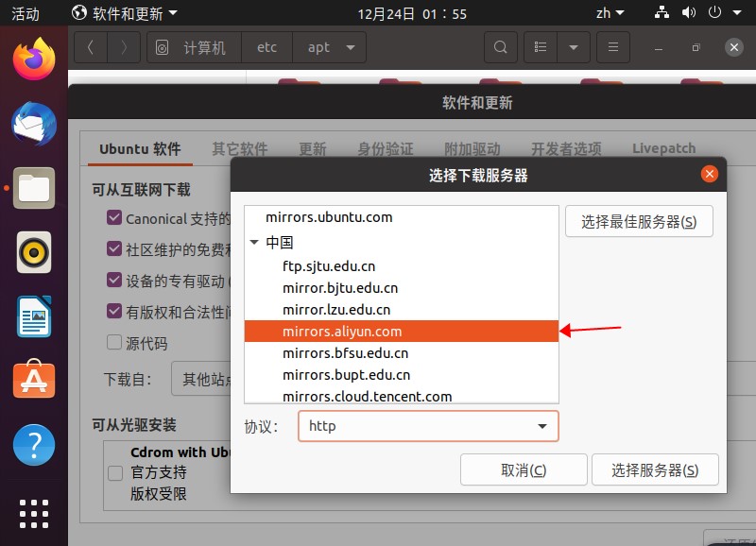Toggle proprietary device drivers checkbox
This screenshot has width=756, height=546.
point(114,280)
